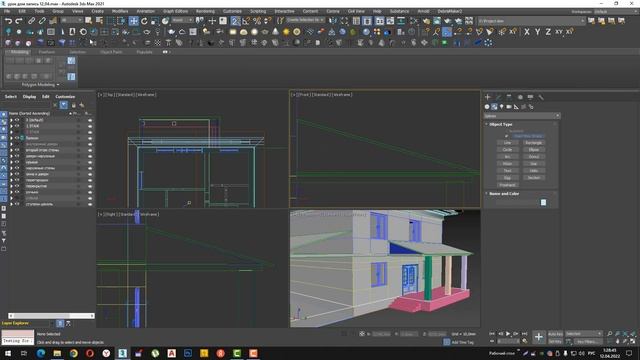The height and width of the screenshot is (360, 640).
Task: Toggle the Start New Shape checkbox
Action: tap(507, 136)
